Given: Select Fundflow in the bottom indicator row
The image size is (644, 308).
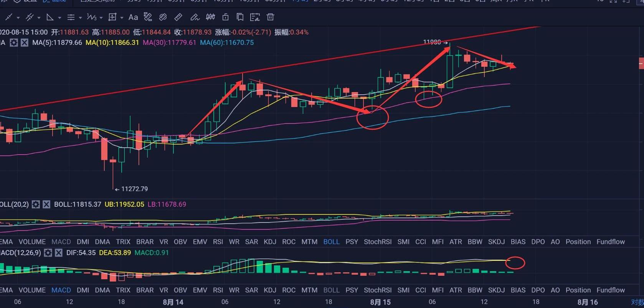Looking at the screenshot, I should 611,290.
